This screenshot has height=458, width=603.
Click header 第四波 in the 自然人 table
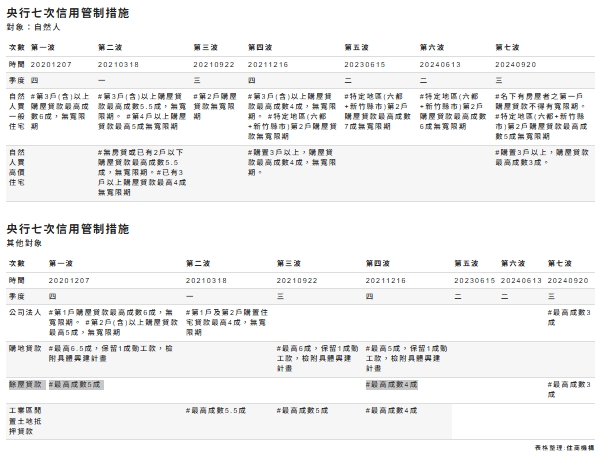point(260,47)
